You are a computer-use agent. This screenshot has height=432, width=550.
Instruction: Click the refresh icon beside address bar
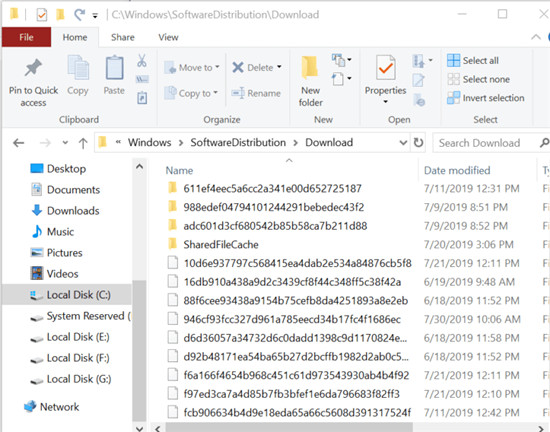pyautogui.click(x=418, y=143)
